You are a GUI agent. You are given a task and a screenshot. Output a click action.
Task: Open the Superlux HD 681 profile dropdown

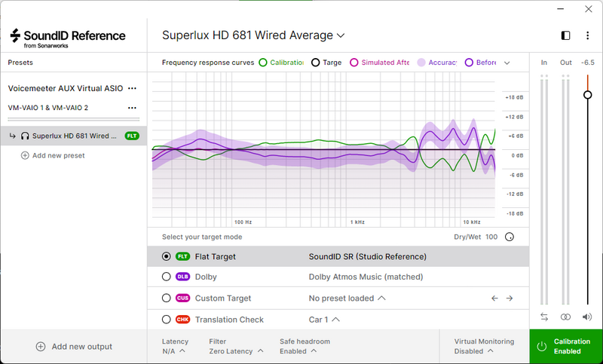point(253,35)
